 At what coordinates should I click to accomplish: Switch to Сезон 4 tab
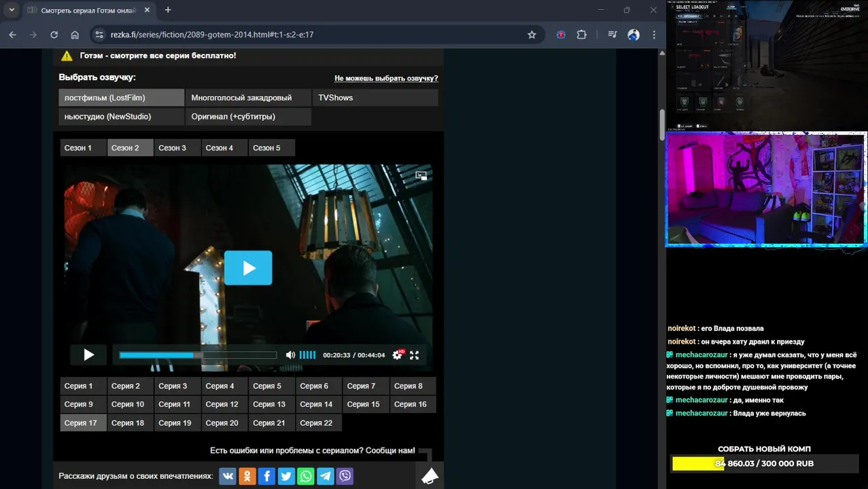click(224, 148)
